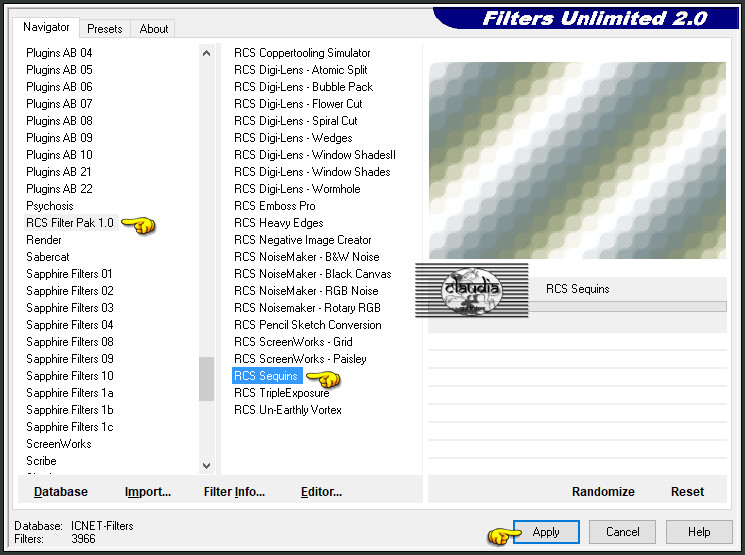Image resolution: width=745 pixels, height=555 pixels.
Task: Open the Database button
Action: [61, 491]
